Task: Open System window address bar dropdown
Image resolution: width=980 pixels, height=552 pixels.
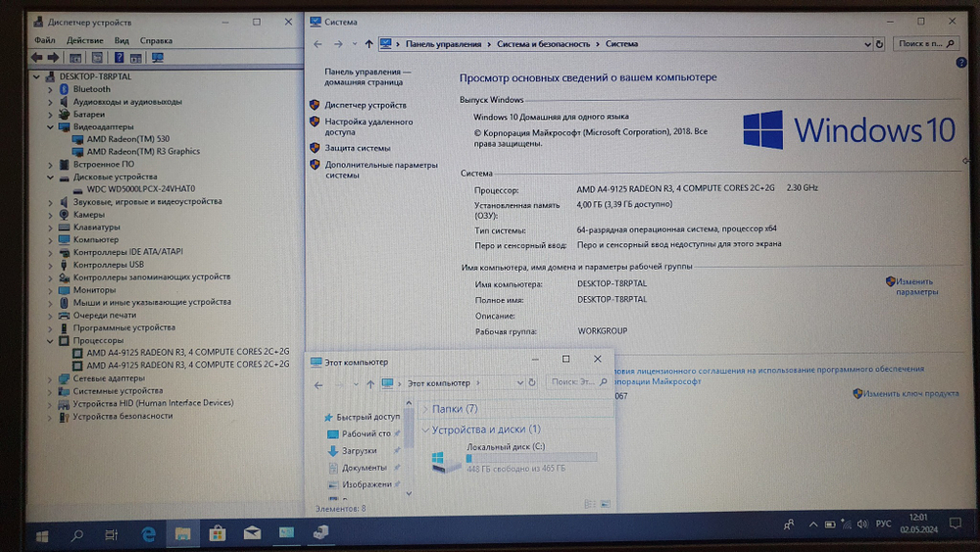Action: click(x=867, y=44)
